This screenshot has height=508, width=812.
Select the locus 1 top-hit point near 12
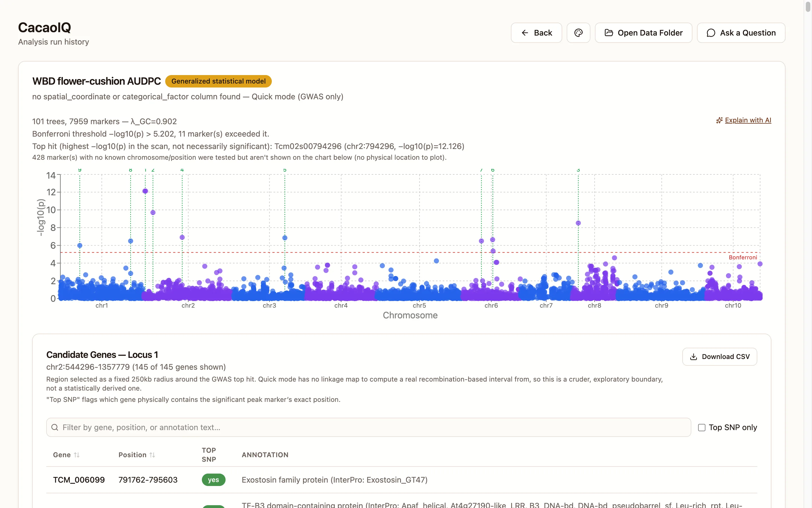tap(145, 191)
